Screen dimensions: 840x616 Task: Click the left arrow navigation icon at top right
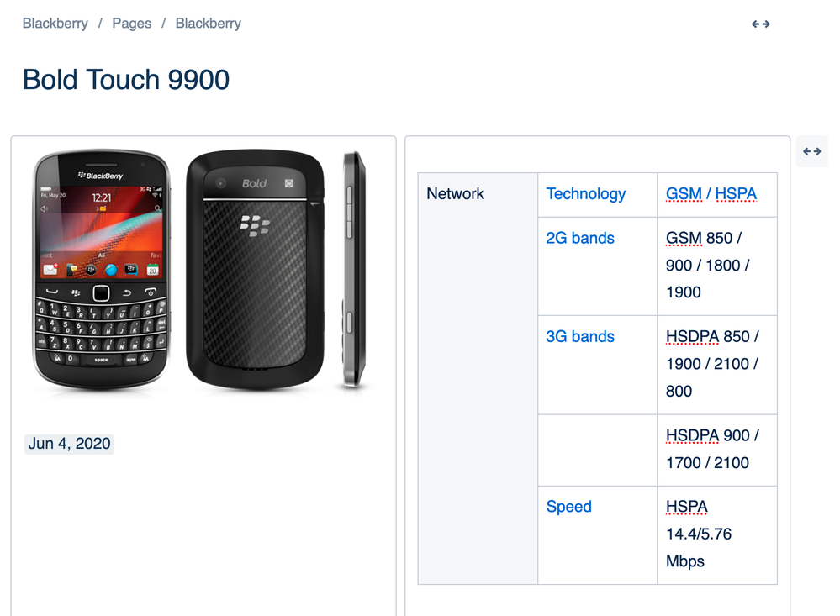pos(755,24)
